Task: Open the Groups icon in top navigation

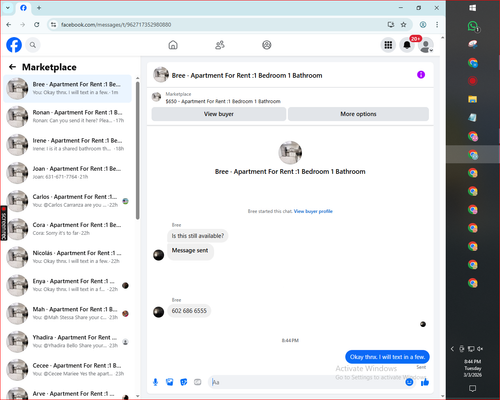Action: (x=267, y=45)
